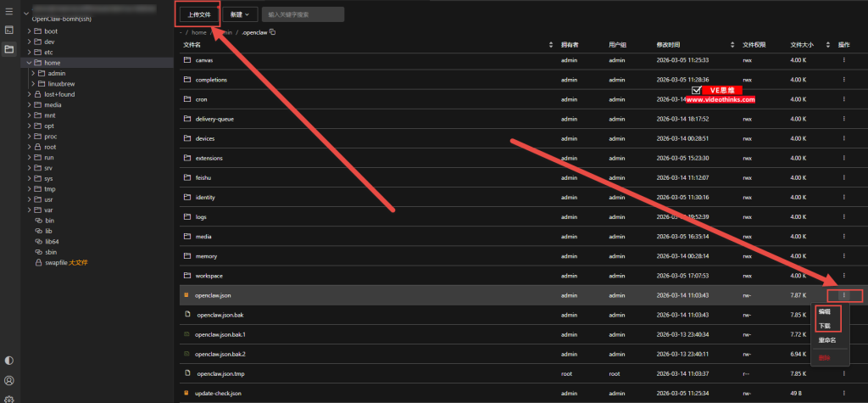Collapse the home folder in the tree
868x403 pixels.
[29, 63]
